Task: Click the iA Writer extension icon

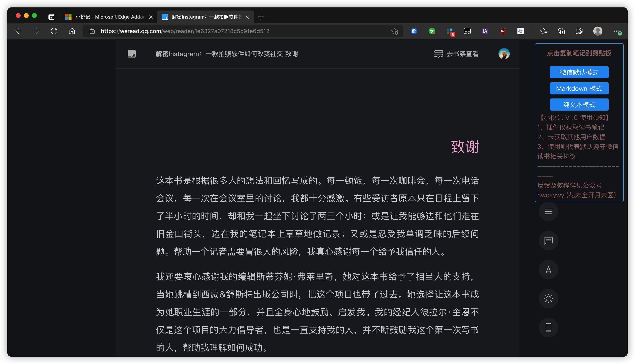Action: [485, 31]
